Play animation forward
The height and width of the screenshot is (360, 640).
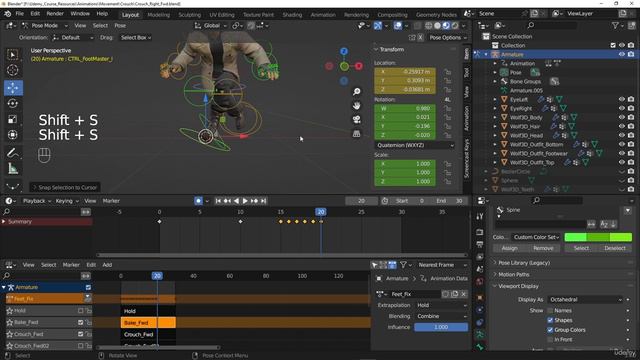coord(245,201)
